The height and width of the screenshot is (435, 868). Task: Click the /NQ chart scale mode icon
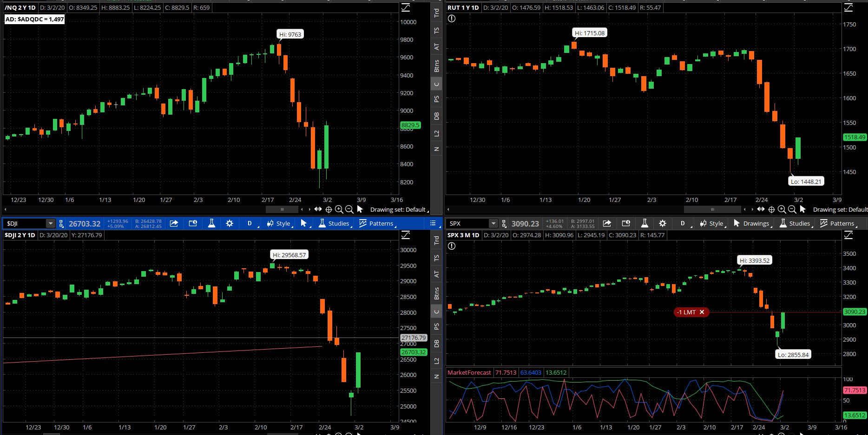click(406, 7)
